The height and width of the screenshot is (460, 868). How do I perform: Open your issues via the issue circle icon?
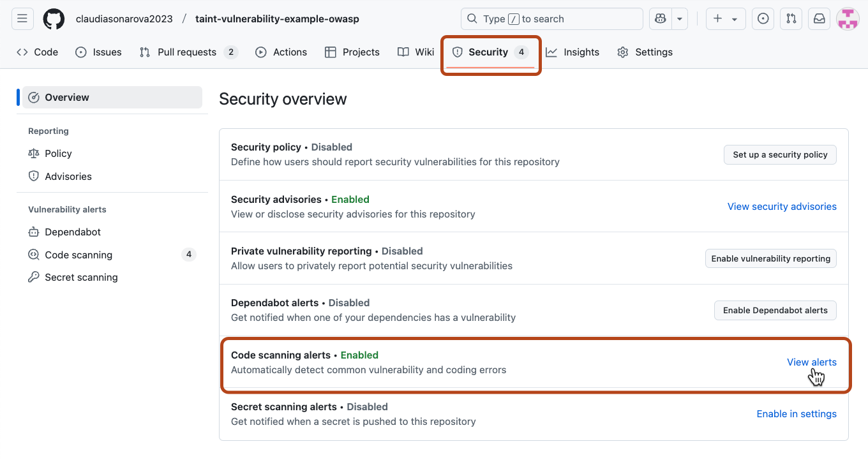[763, 19]
